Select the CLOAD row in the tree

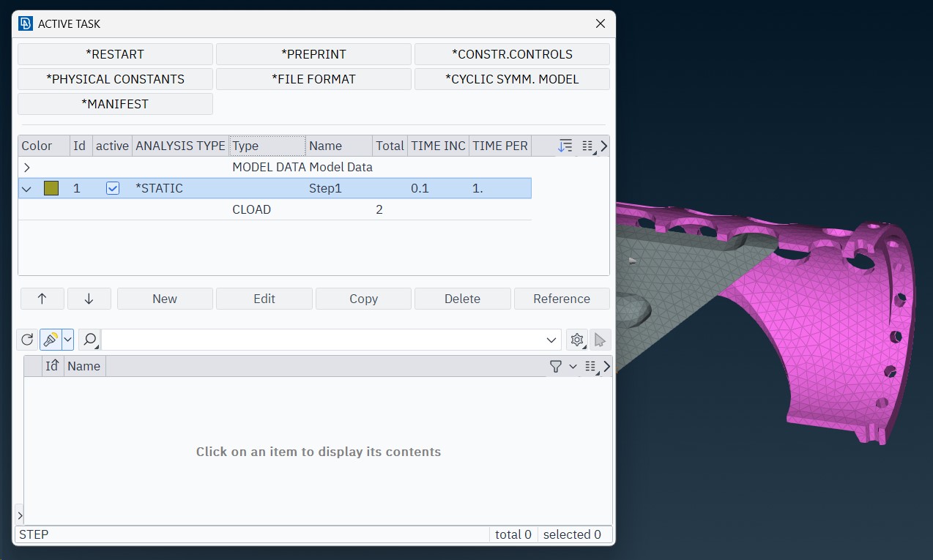point(251,209)
